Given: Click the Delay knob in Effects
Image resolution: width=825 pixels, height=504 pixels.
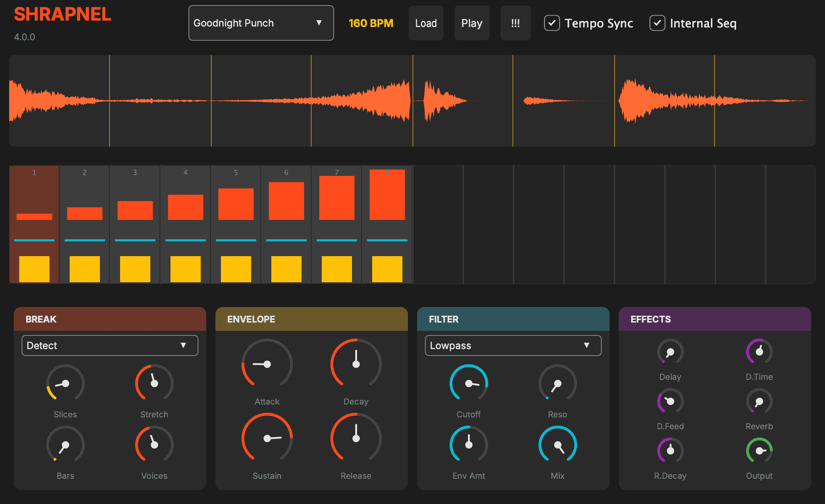Looking at the screenshot, I should (670, 352).
